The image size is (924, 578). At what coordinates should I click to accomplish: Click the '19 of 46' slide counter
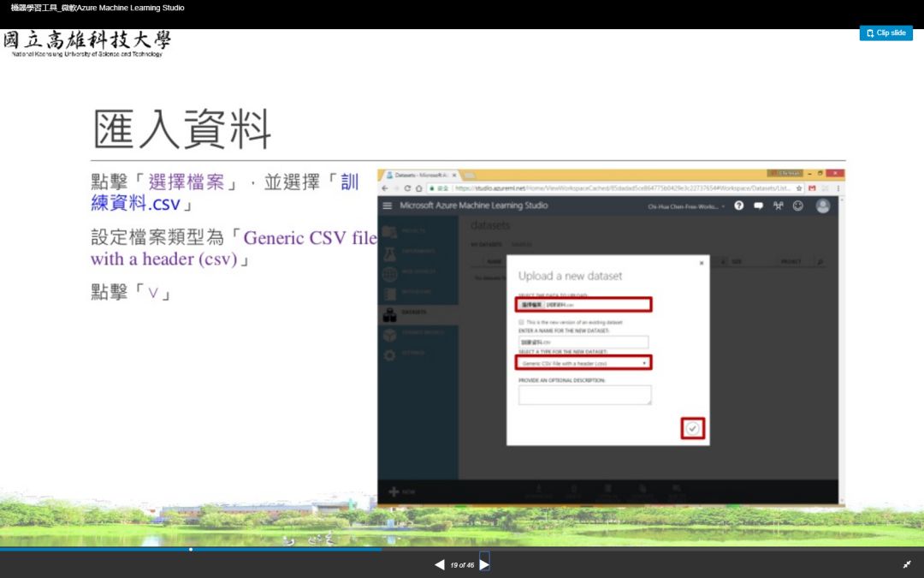click(x=462, y=565)
